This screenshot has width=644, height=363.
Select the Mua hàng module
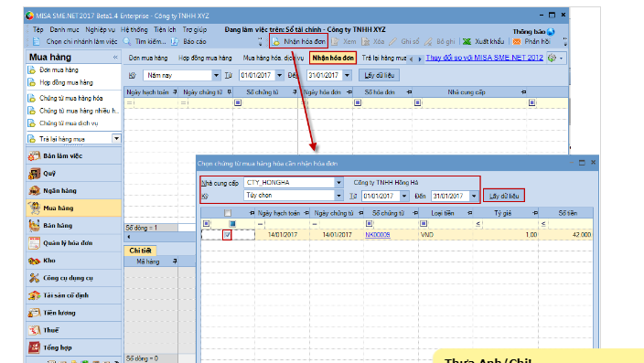coord(74,208)
